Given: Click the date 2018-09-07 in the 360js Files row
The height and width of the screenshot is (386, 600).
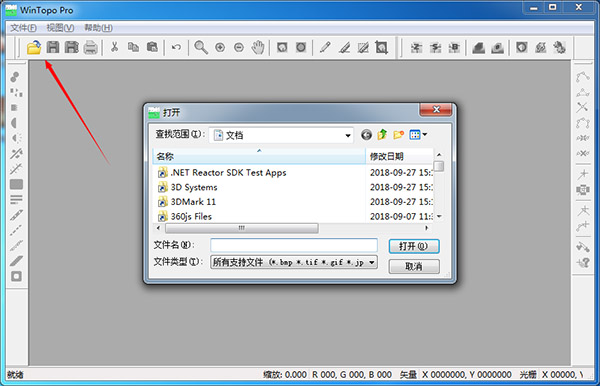Looking at the screenshot, I should tap(401, 216).
